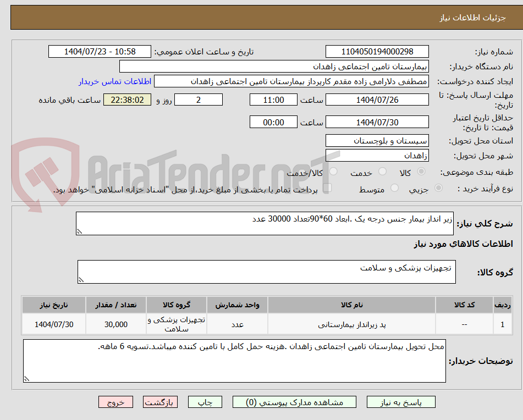This screenshot has width=523, height=420.
Task: Select the جزیي purchase process option
Action: point(438,188)
